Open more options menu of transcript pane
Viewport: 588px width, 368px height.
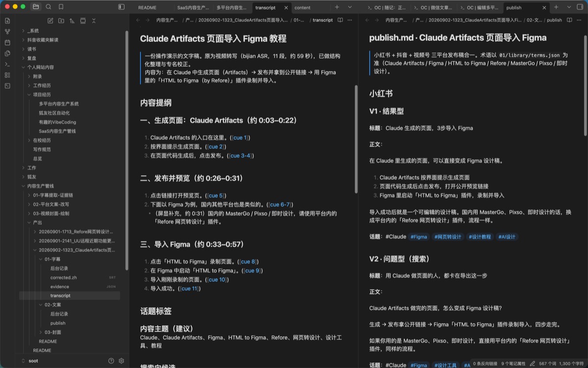(351, 20)
